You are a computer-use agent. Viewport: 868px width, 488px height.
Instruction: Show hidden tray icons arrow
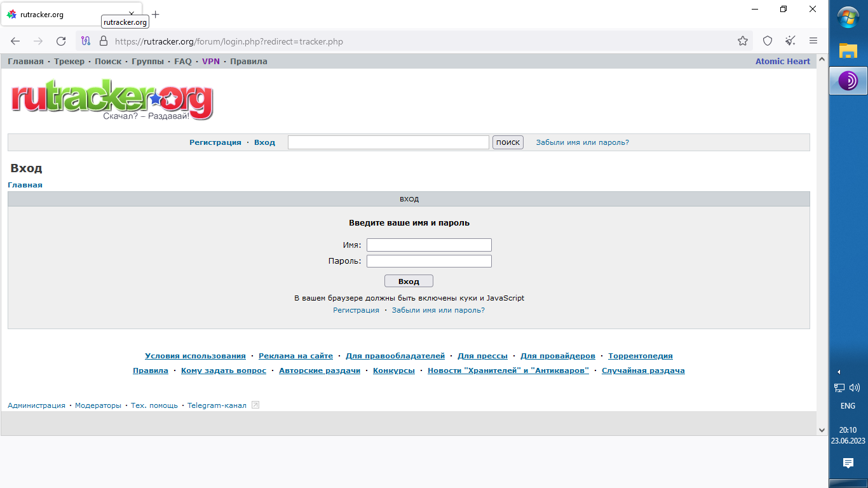(x=839, y=372)
